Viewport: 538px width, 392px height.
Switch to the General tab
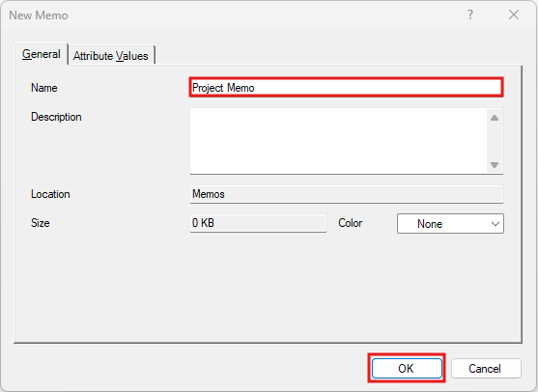[42, 54]
